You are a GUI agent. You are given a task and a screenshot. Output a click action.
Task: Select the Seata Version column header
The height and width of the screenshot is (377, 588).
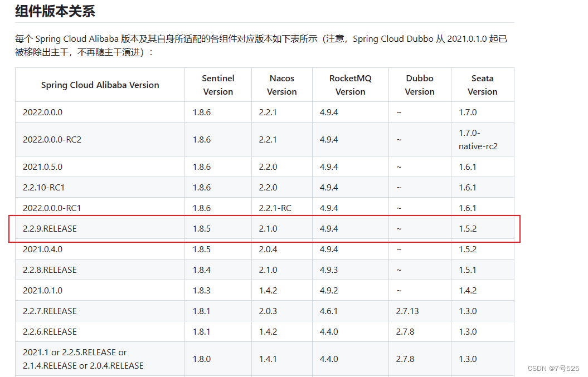482,85
